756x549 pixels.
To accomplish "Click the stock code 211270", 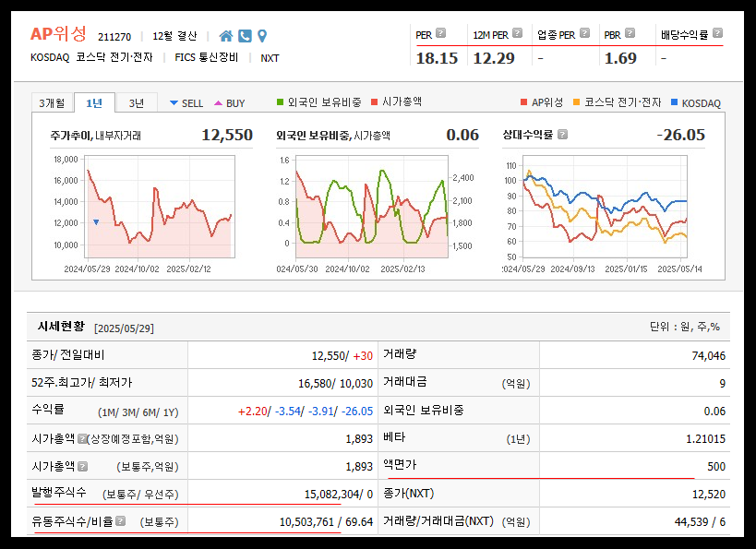I will click(x=114, y=37).
